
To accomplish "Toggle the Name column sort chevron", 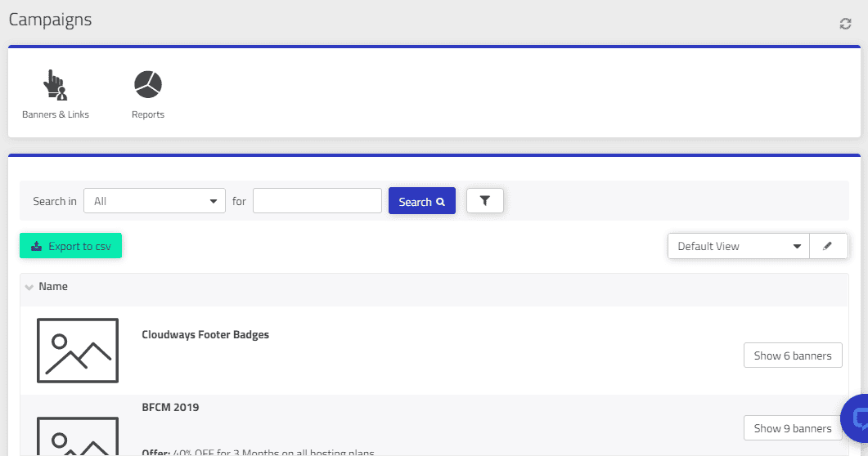I will click(x=29, y=287).
